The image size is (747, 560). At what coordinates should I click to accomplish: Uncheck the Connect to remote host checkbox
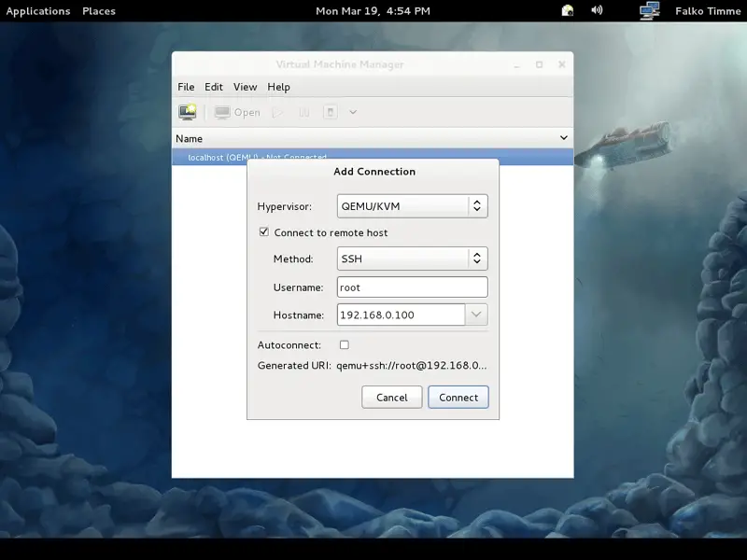click(x=264, y=231)
